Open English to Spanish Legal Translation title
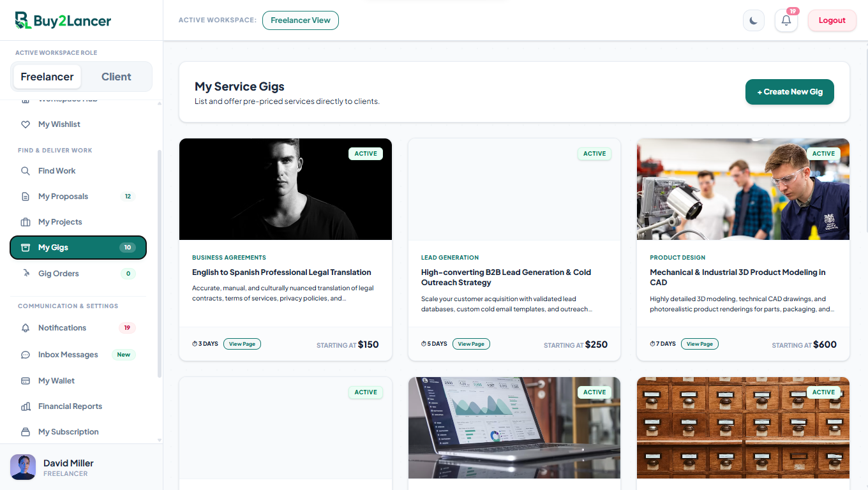The height and width of the screenshot is (490, 868). pyautogui.click(x=281, y=272)
